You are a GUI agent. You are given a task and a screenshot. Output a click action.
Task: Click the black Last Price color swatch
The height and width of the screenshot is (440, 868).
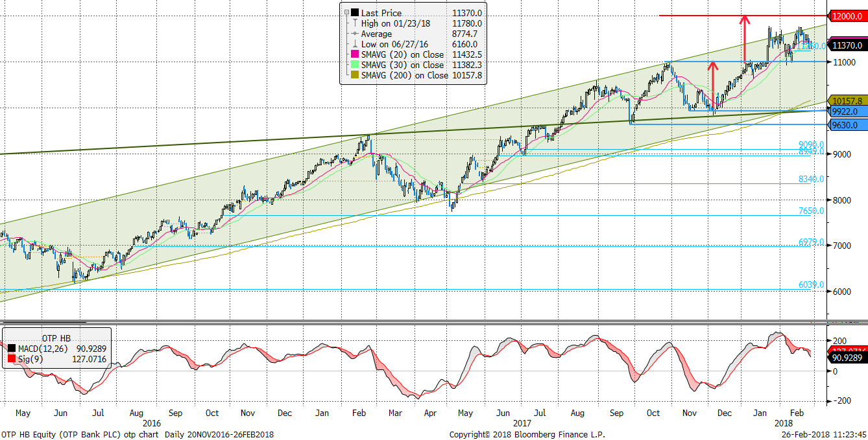click(x=354, y=13)
